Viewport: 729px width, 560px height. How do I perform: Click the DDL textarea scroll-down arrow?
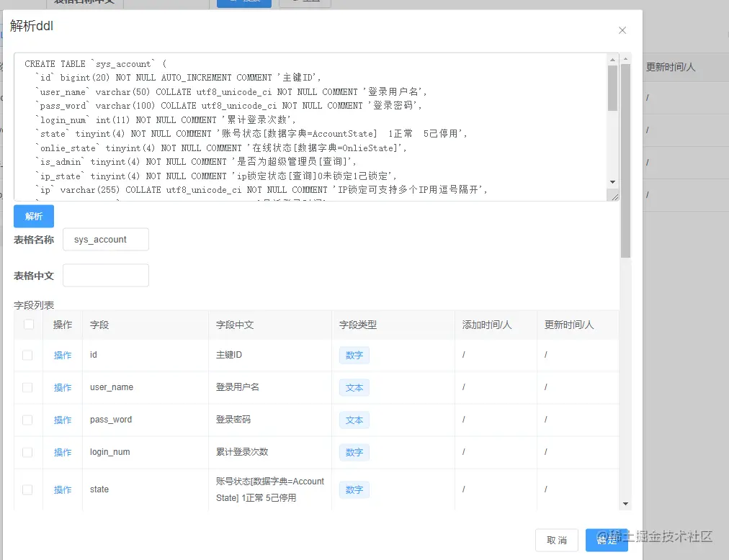tap(613, 182)
